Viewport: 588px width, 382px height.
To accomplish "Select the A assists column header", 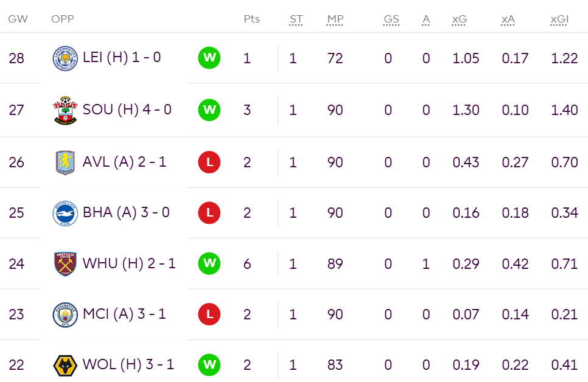I will [425, 19].
